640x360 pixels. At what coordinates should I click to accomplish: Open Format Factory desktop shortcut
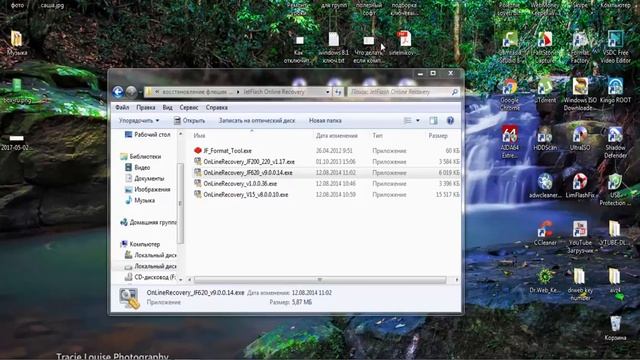tap(580, 47)
